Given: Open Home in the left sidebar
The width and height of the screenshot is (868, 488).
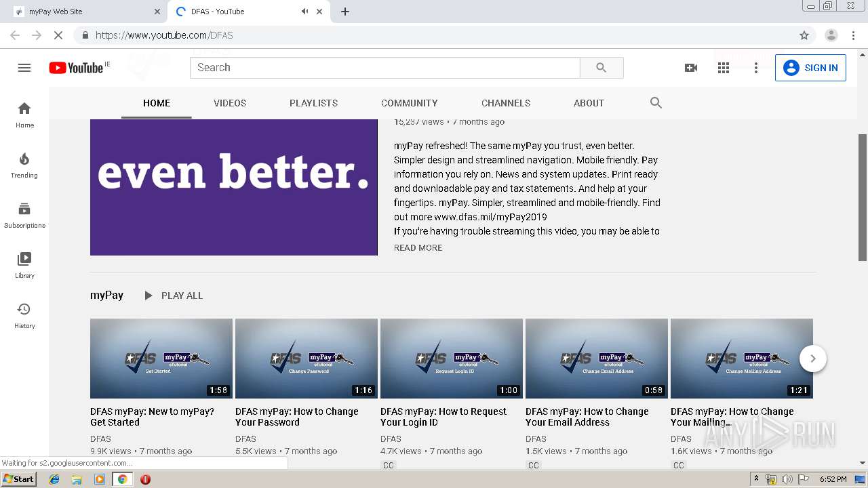Looking at the screenshot, I should pyautogui.click(x=24, y=115).
